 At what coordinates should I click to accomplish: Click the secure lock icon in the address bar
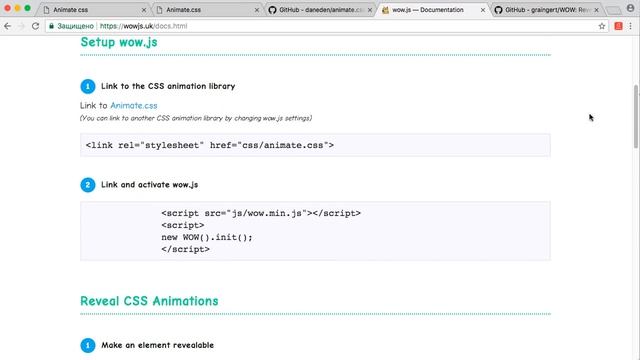[x=51, y=26]
